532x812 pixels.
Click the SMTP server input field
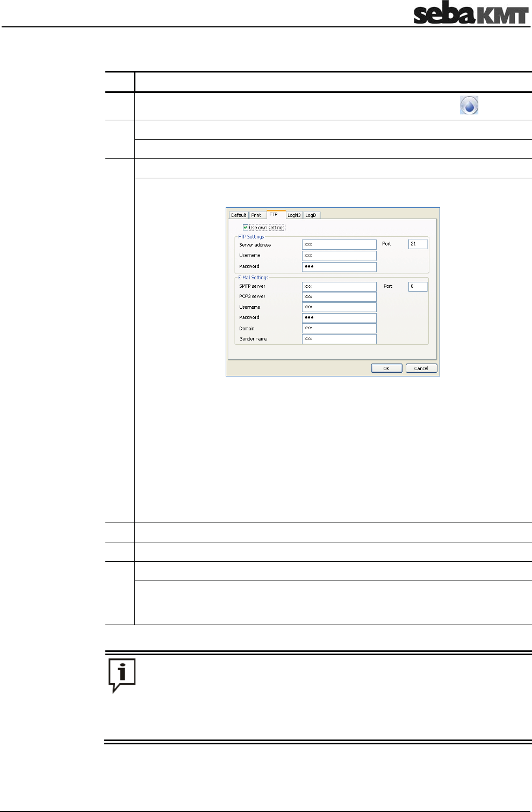tap(339, 287)
